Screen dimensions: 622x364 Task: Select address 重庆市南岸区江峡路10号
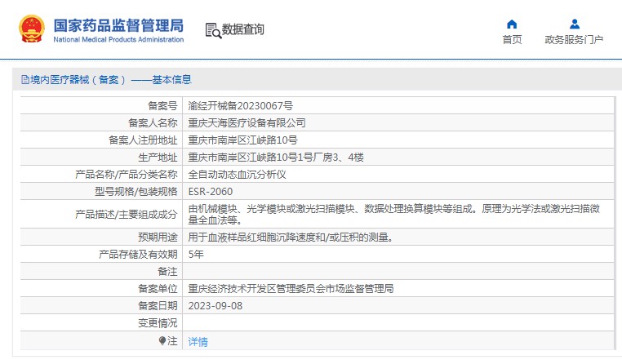242,140
